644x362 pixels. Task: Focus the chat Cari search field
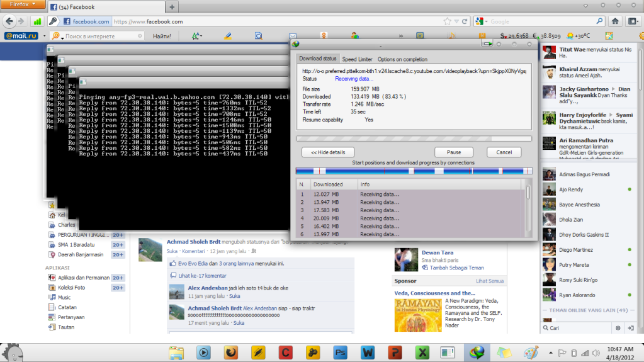click(577, 328)
